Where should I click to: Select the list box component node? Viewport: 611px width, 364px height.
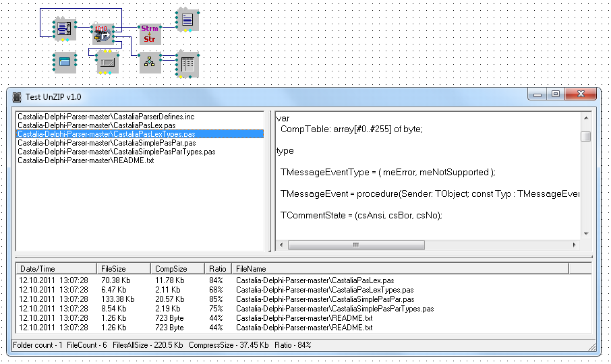(x=65, y=29)
